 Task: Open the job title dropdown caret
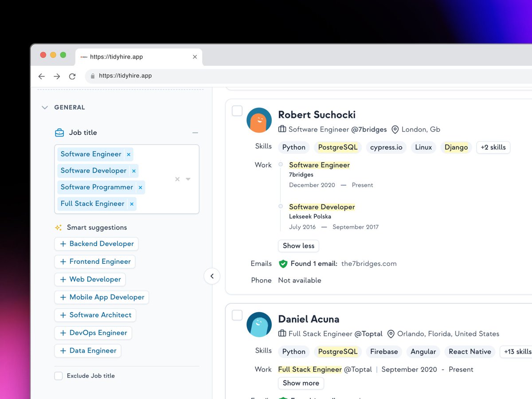(188, 179)
